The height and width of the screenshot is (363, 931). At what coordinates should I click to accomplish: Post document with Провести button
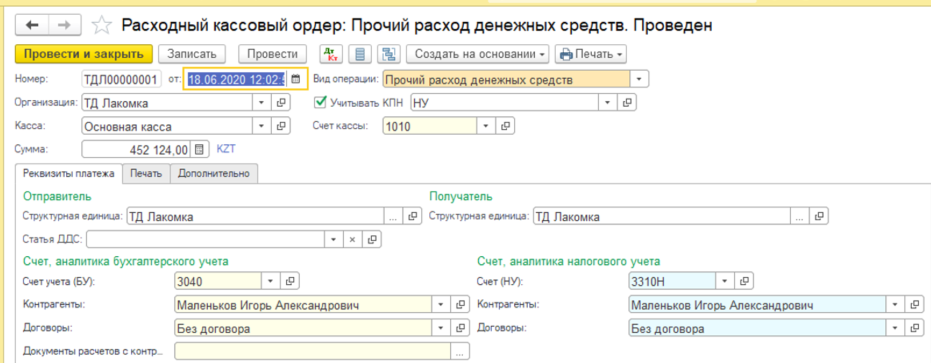point(272,54)
